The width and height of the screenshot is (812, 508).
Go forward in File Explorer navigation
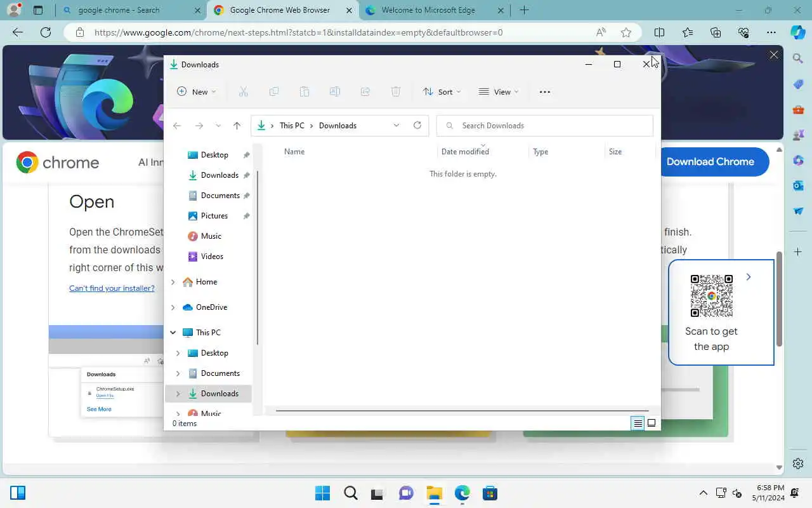click(x=199, y=126)
